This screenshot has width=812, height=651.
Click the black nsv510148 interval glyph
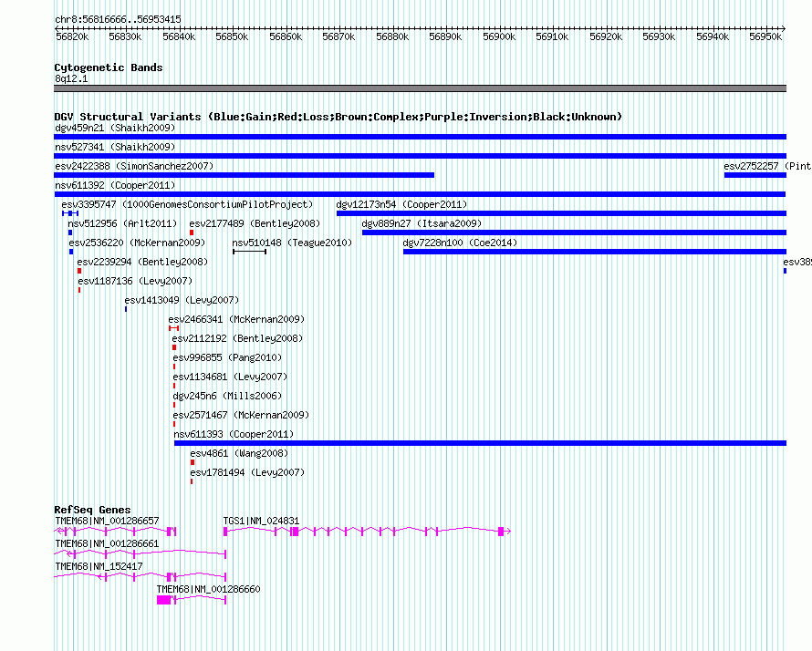click(x=250, y=252)
